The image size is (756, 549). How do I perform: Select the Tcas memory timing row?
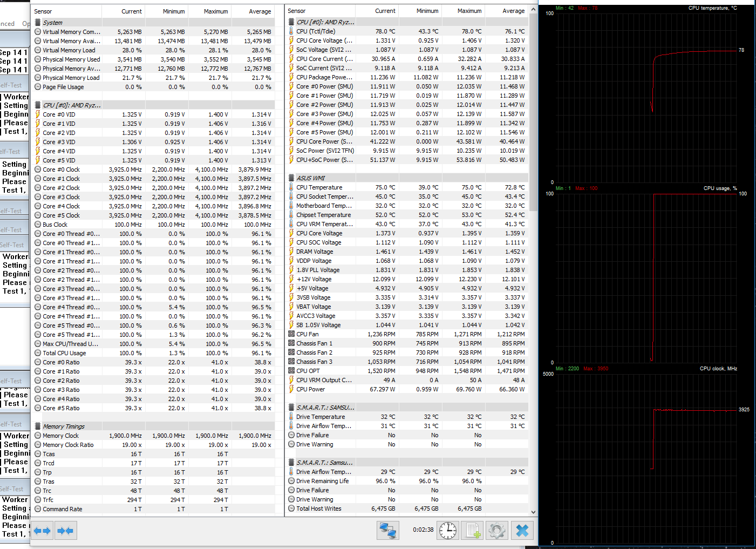[x=153, y=454]
